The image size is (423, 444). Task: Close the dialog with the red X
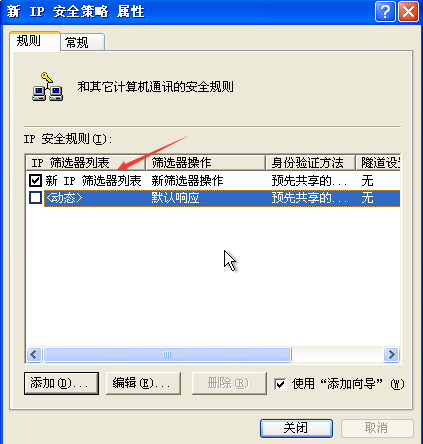tap(408, 12)
